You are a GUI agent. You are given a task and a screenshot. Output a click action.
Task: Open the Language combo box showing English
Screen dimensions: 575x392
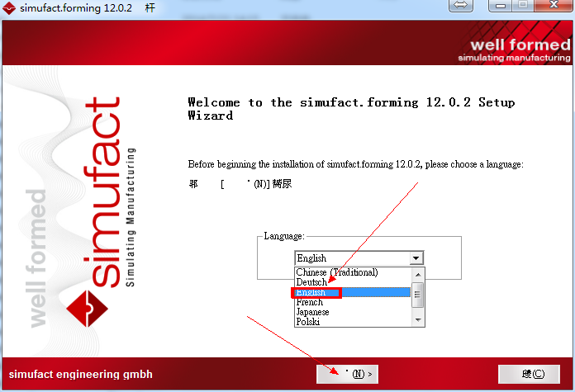tap(359, 258)
